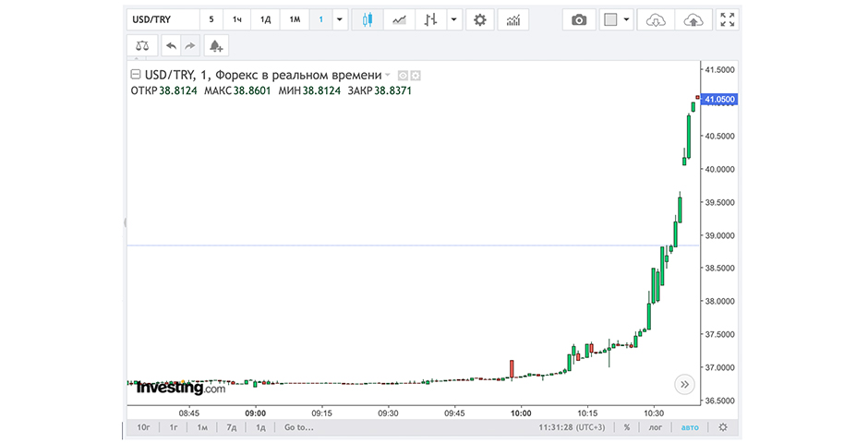This screenshot has height=443, width=868.
Task: Click the 36.5000 price axis label
Action: (719, 401)
